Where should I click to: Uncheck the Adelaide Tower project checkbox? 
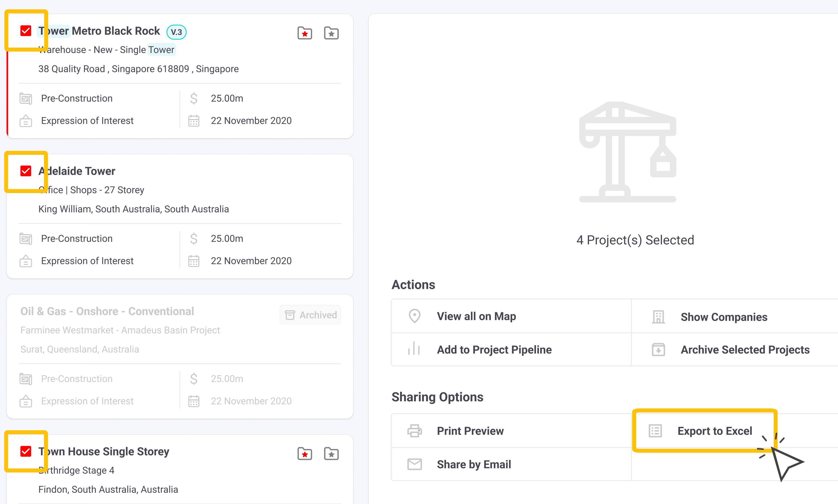point(26,171)
